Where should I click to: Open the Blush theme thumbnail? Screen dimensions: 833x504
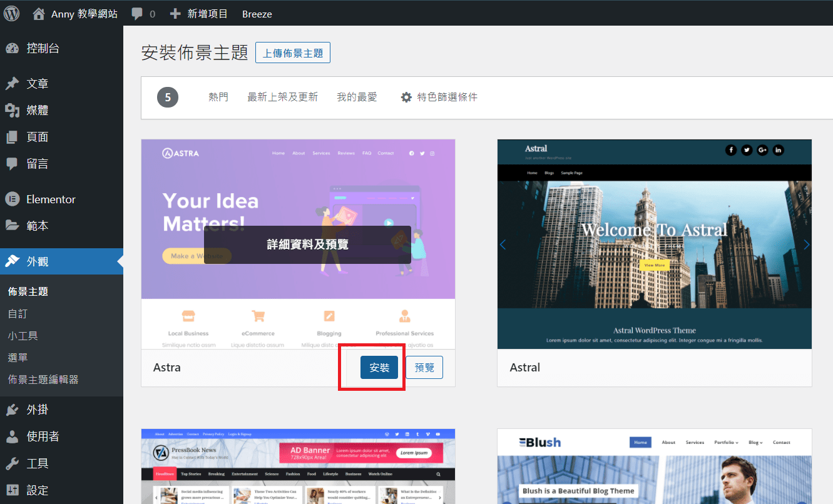pos(655,466)
